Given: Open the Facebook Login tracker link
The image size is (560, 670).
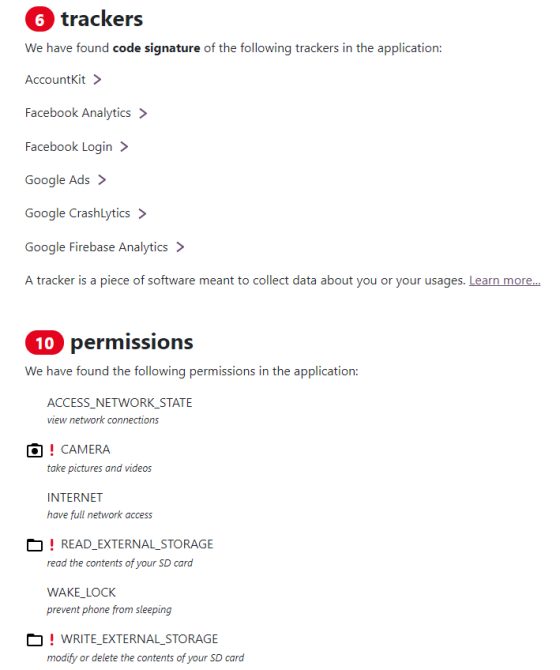Looking at the screenshot, I should pyautogui.click(x=69, y=147).
